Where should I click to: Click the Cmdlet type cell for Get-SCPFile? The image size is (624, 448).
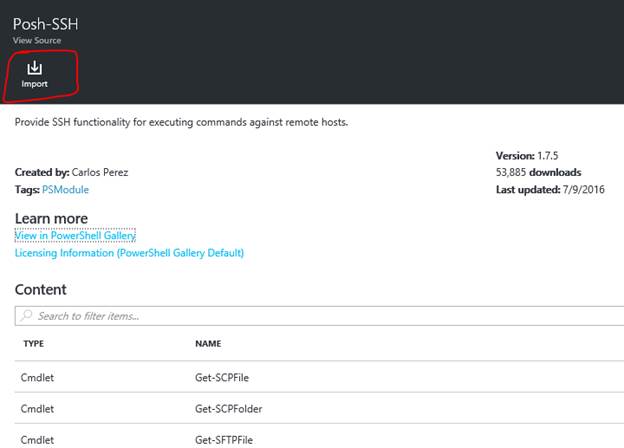pos(38,379)
